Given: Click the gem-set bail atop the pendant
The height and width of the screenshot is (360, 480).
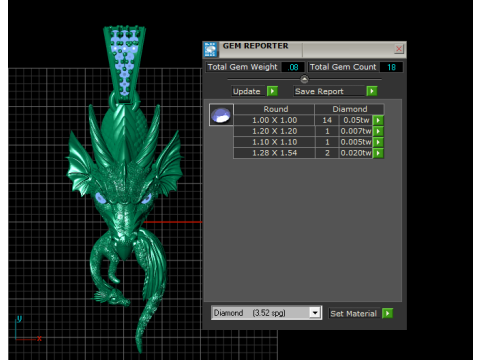Looking at the screenshot, I should [124, 63].
